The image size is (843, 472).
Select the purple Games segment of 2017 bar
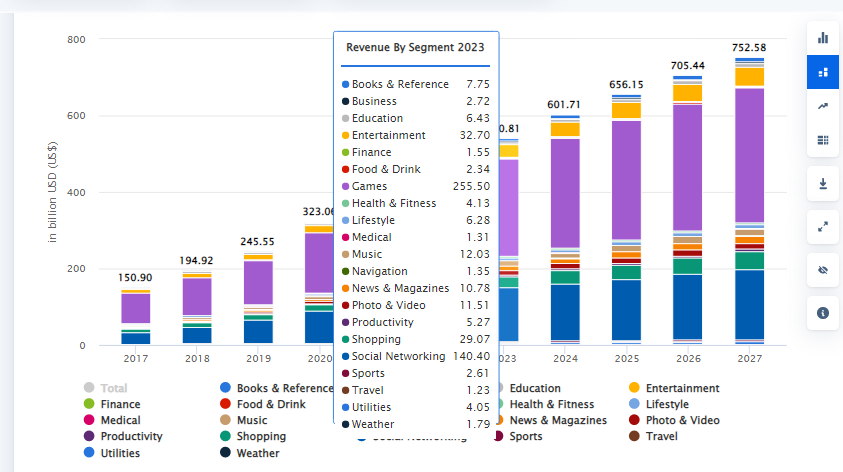pos(136,308)
